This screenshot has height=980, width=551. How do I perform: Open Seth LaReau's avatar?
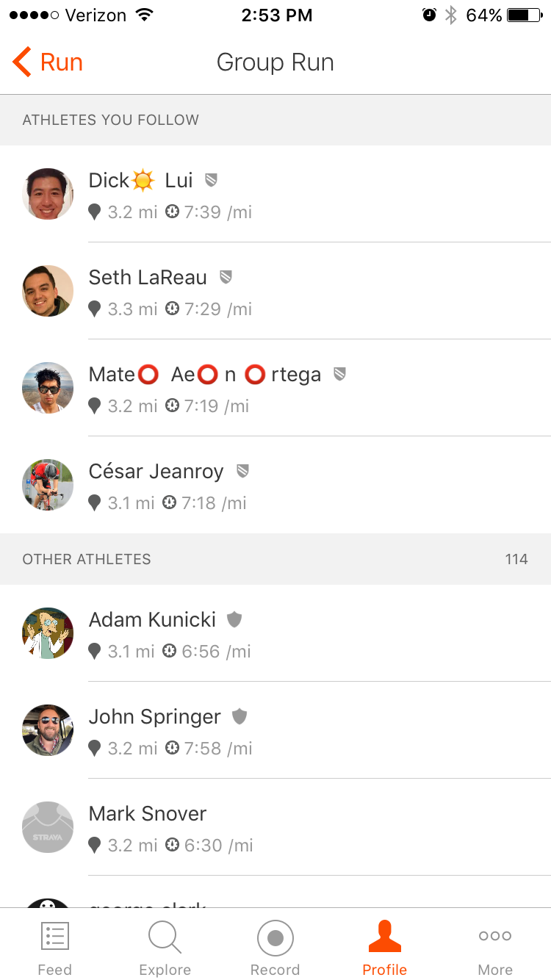(x=48, y=291)
